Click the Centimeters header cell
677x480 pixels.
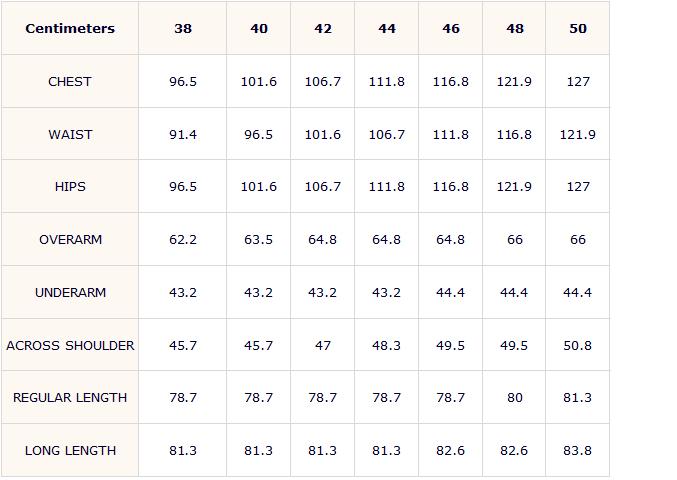[x=70, y=28]
